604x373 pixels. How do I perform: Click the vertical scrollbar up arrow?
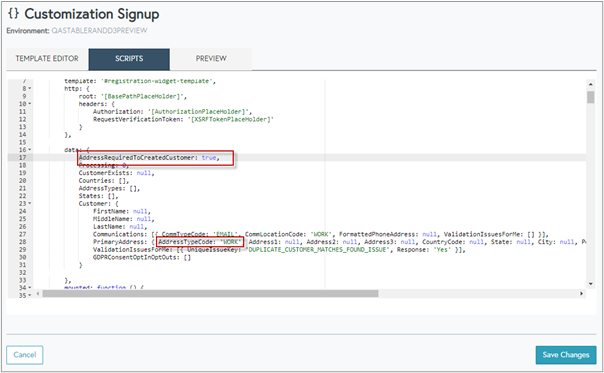[x=591, y=84]
